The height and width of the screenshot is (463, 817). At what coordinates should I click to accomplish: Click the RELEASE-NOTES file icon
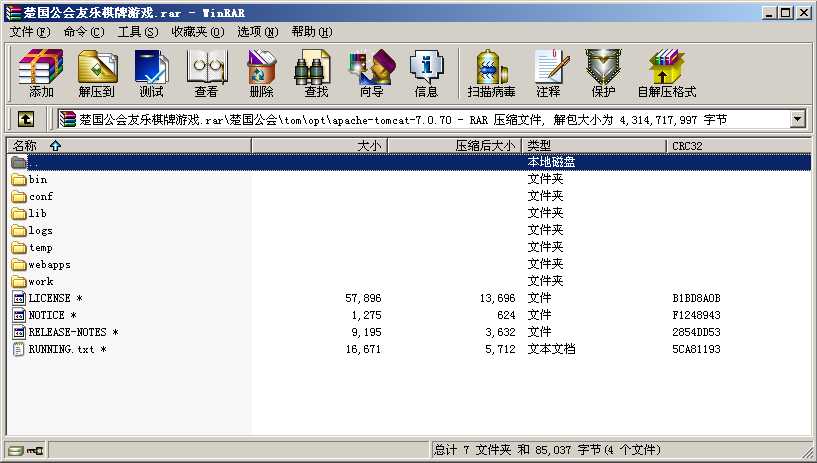click(19, 332)
